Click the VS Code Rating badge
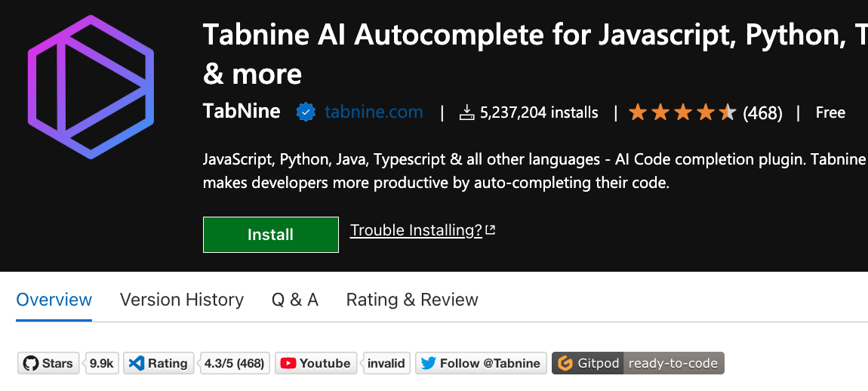This screenshot has height=391, width=868. pos(159,363)
